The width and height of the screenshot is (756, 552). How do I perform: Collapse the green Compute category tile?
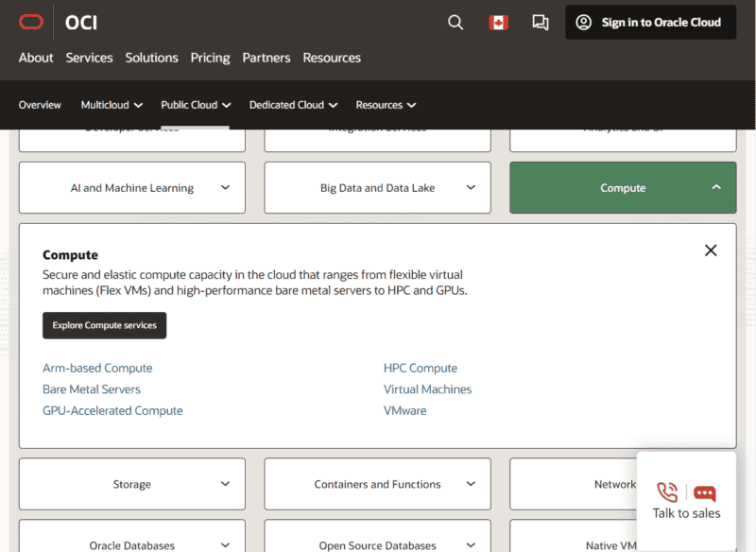[623, 188]
